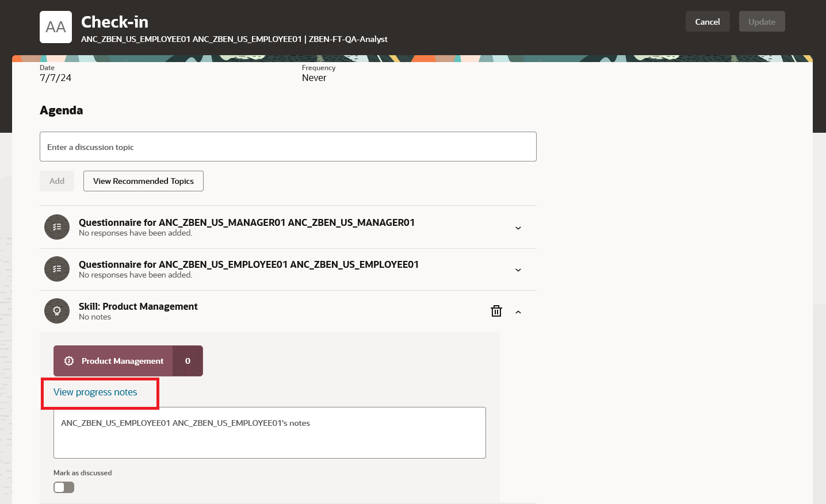Click the employee questionnaire checklist icon
Image resolution: width=826 pixels, height=504 pixels.
[57, 269]
